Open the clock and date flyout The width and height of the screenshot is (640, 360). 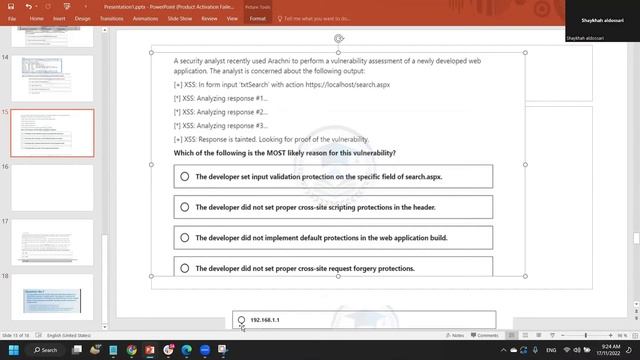(608, 350)
